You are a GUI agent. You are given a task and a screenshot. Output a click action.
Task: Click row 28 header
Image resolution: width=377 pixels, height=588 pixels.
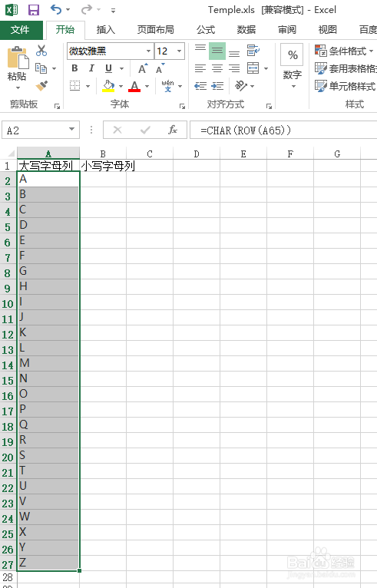(x=8, y=577)
